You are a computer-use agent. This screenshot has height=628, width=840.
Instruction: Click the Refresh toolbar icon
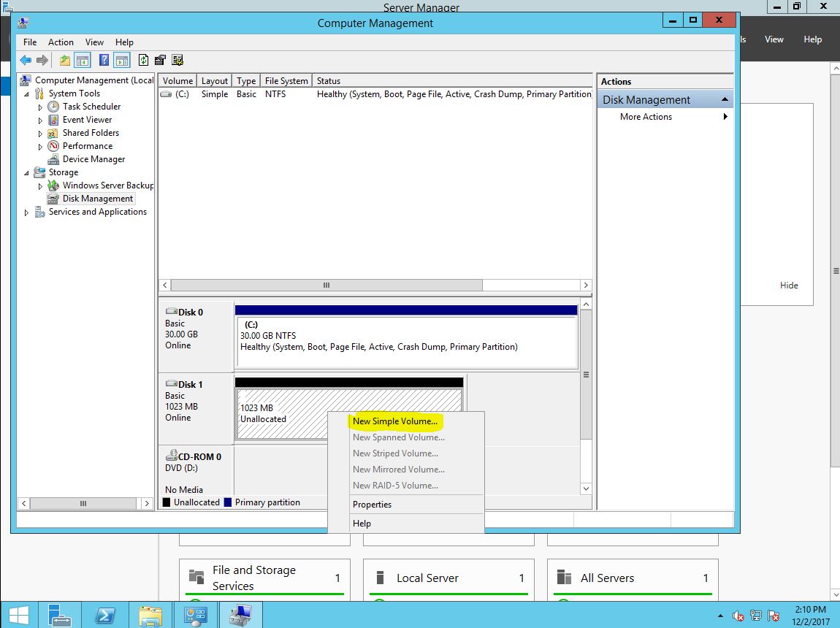point(143,61)
